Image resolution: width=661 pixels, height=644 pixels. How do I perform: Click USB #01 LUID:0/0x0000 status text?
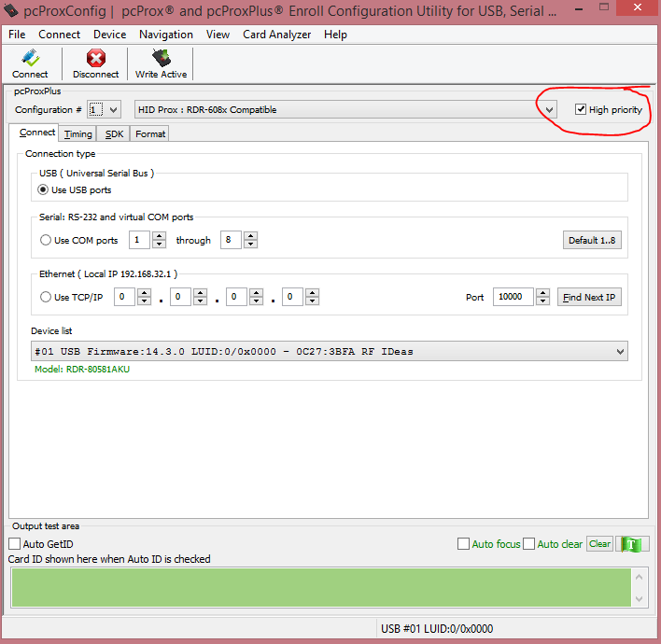[437, 629]
